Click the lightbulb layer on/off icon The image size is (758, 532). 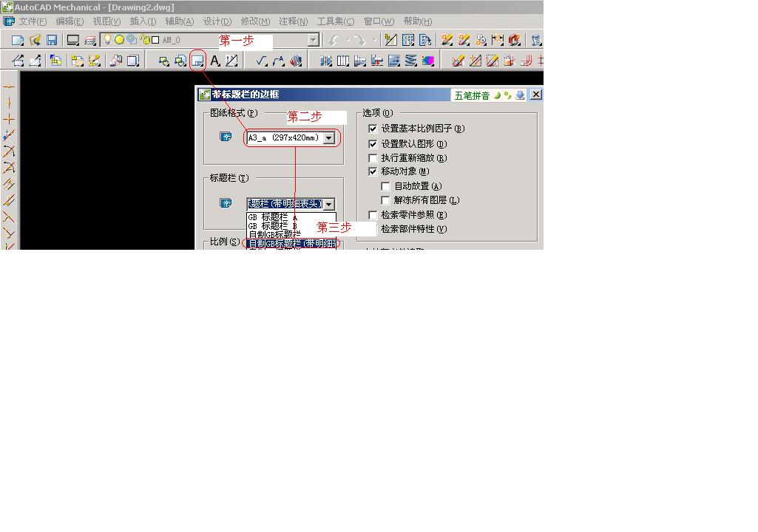(107, 40)
